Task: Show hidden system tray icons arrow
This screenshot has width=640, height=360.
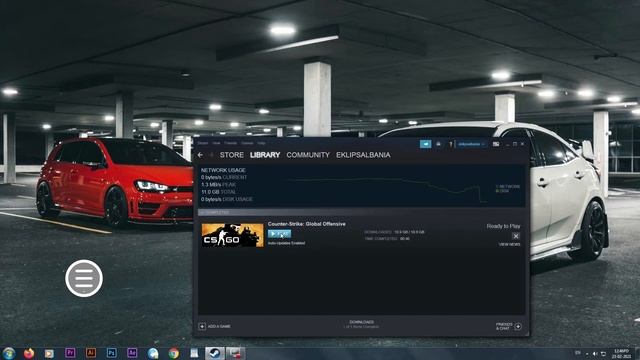Action: [587, 354]
